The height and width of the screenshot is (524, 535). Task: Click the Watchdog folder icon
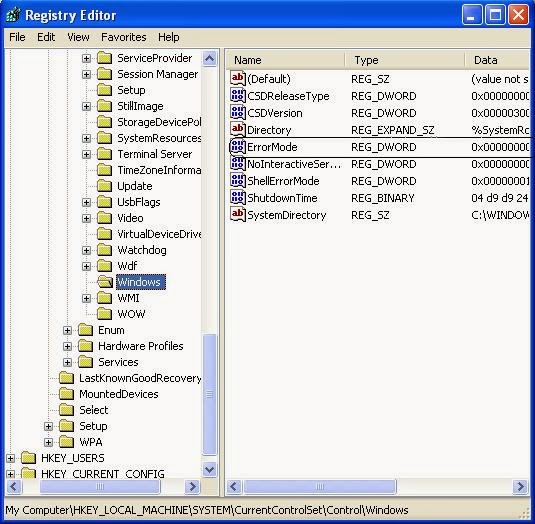click(x=104, y=250)
